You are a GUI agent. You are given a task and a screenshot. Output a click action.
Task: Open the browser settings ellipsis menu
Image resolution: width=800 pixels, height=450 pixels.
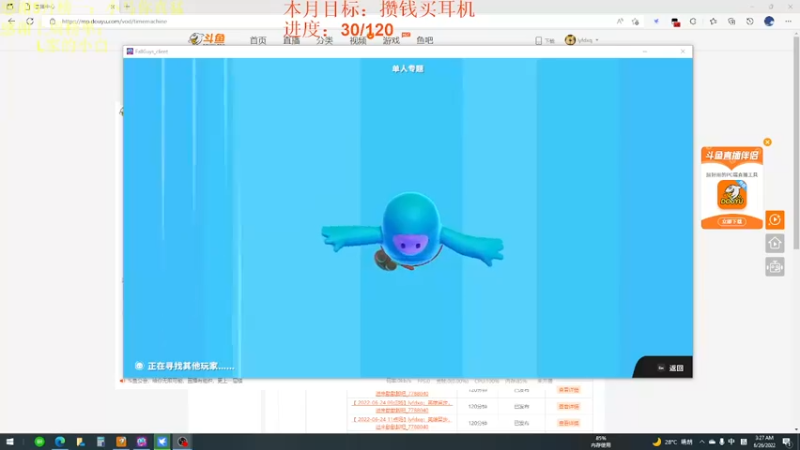788,21
